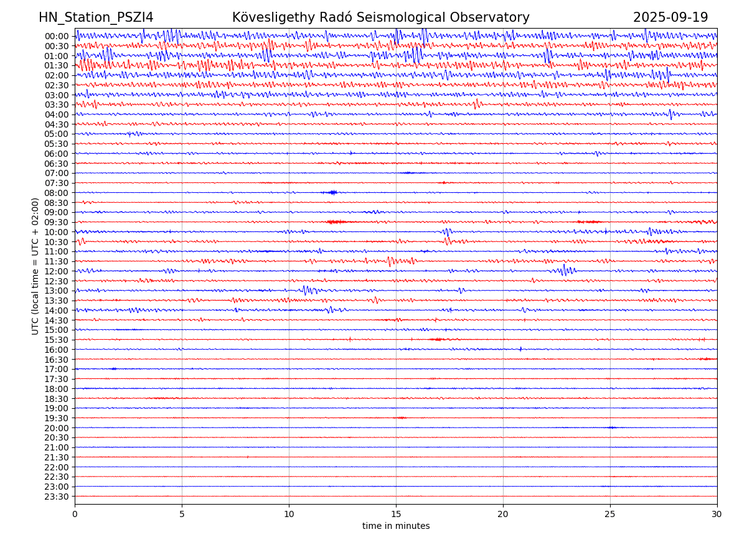
Task: Click the 25 tick on the x-axis
Action: point(610,515)
